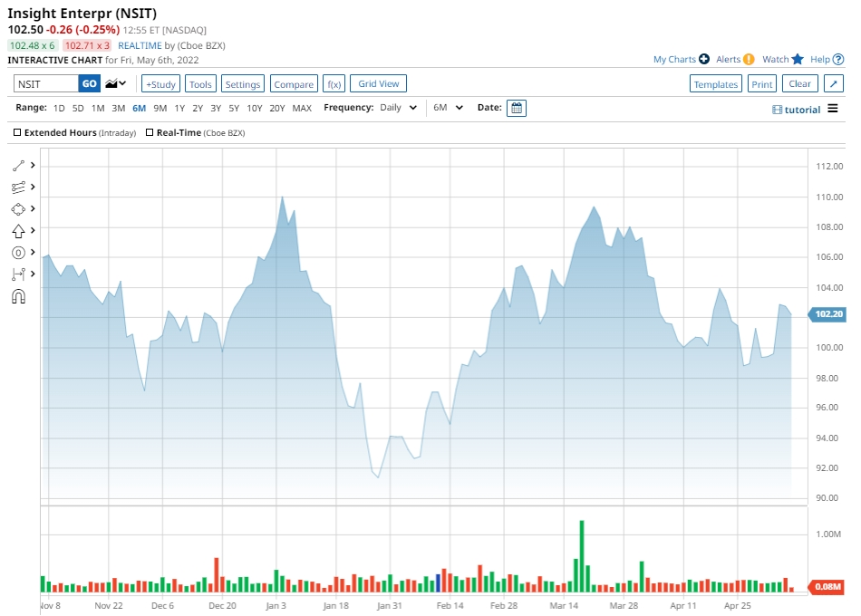Image resolution: width=861 pixels, height=616 pixels.
Task: Click the My Charts plus icon
Action: pos(704,59)
